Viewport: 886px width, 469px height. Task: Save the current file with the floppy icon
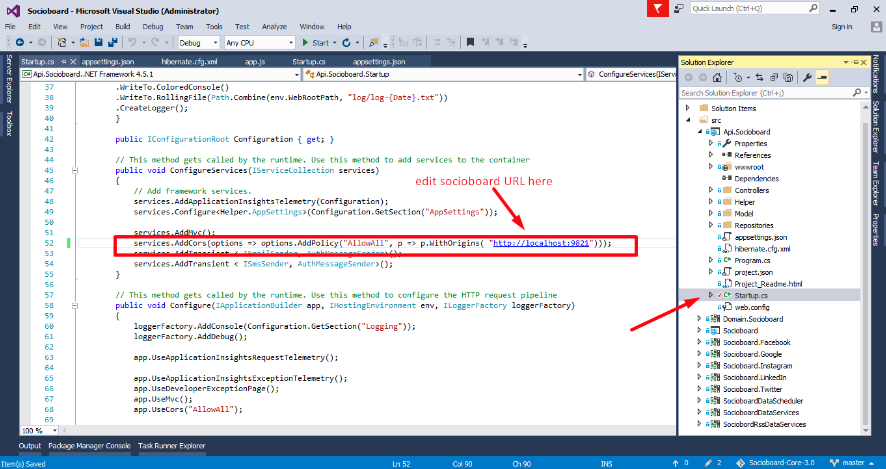(99, 42)
